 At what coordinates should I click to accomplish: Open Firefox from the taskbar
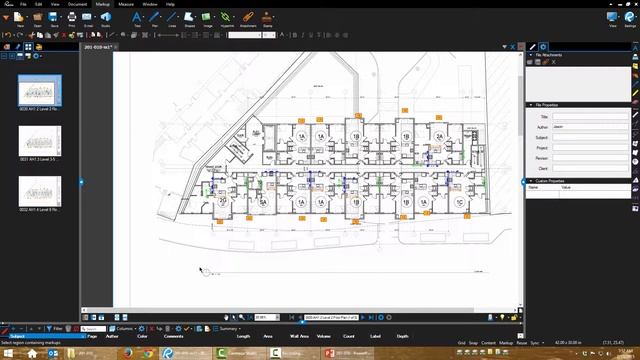[128, 353]
